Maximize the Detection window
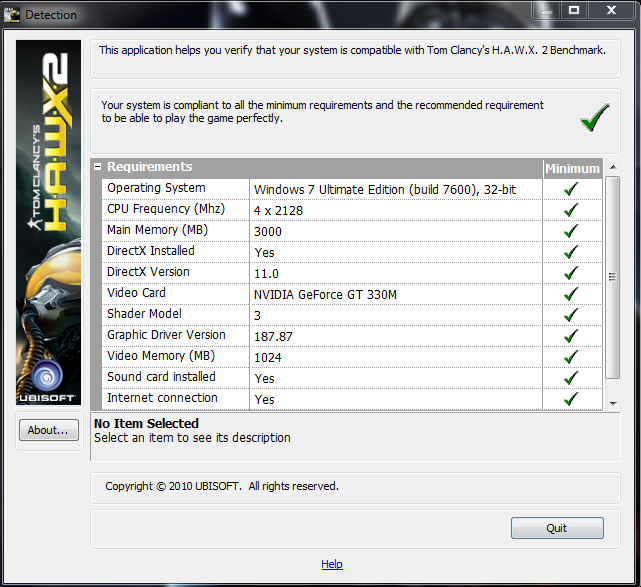Screen dimensions: 641x587 pyautogui.click(x=574, y=10)
